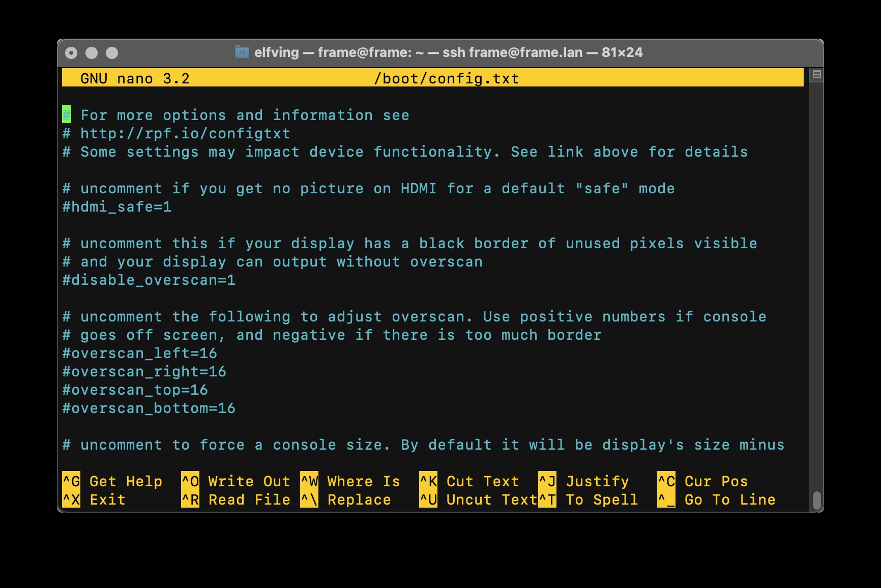Viewport: 881px width, 588px height.
Task: Click the ^R Read File shortcut
Action: 236,499
